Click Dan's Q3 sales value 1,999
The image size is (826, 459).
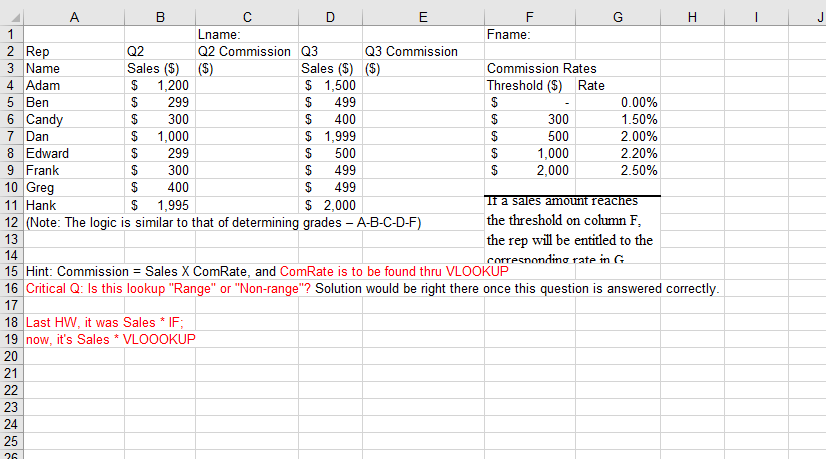[x=330, y=136]
